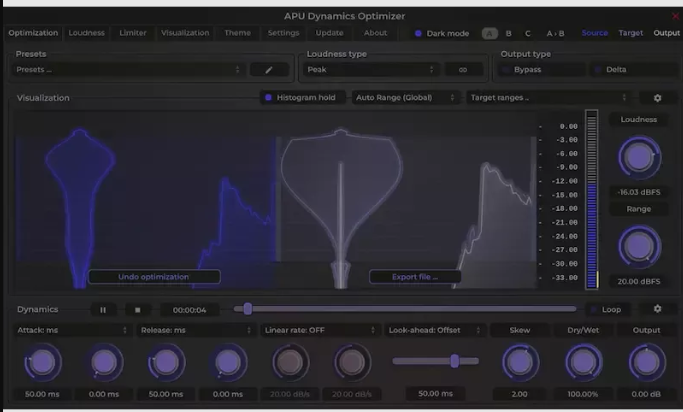Open the Auto Range (Global) dropdown
The width and height of the screenshot is (683, 412).
click(x=405, y=98)
